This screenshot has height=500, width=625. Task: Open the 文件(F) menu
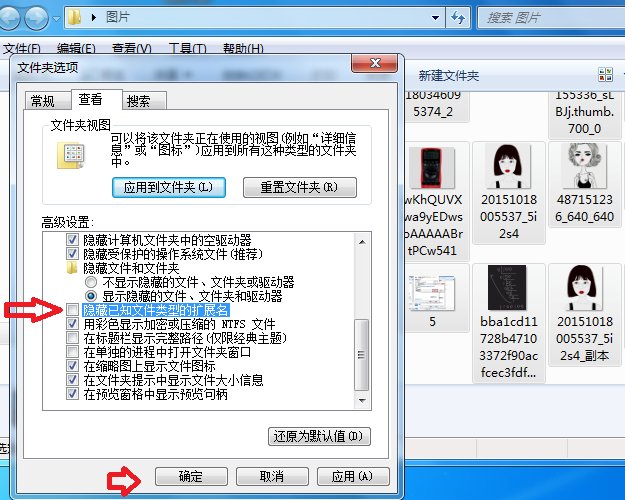pos(22,49)
